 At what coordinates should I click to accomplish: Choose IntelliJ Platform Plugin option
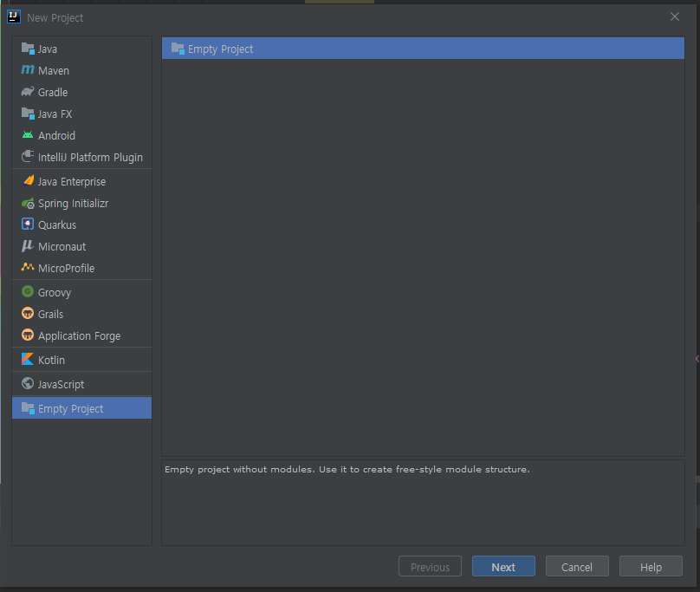pos(81,157)
